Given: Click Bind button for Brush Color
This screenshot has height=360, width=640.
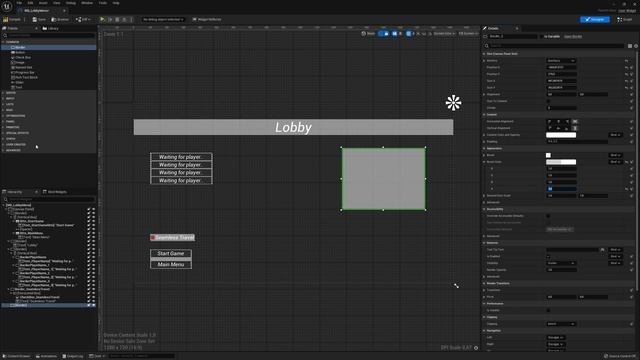Looking at the screenshot, I should [616, 162].
